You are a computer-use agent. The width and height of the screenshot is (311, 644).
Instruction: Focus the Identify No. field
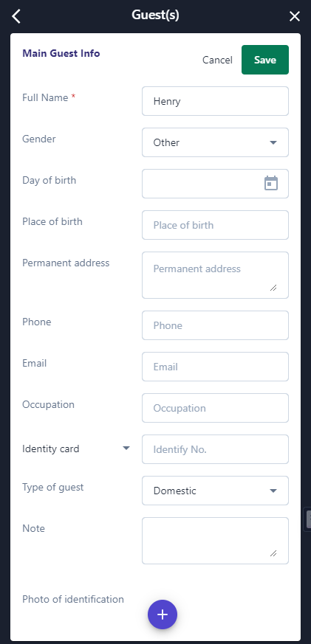point(215,449)
